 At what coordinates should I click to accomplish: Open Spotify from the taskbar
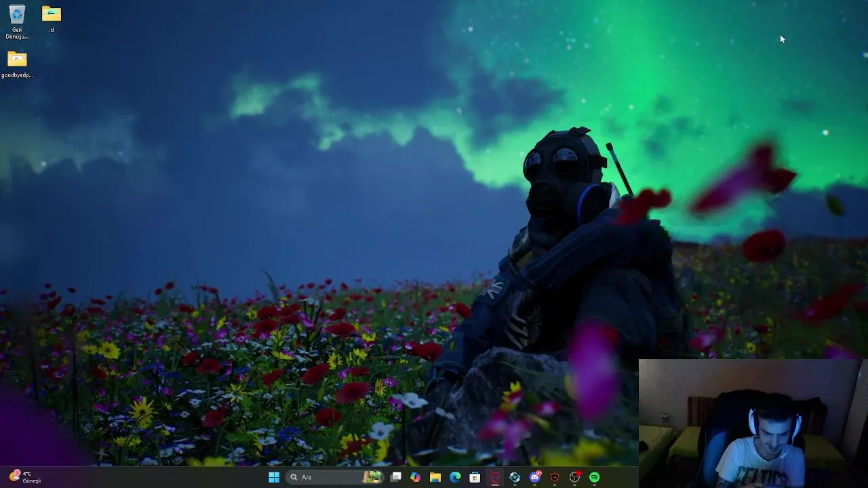(x=595, y=477)
